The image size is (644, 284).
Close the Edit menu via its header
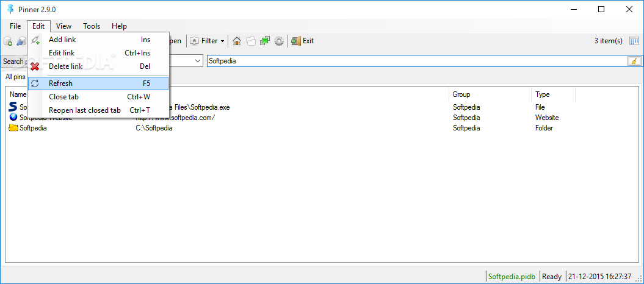coord(38,26)
